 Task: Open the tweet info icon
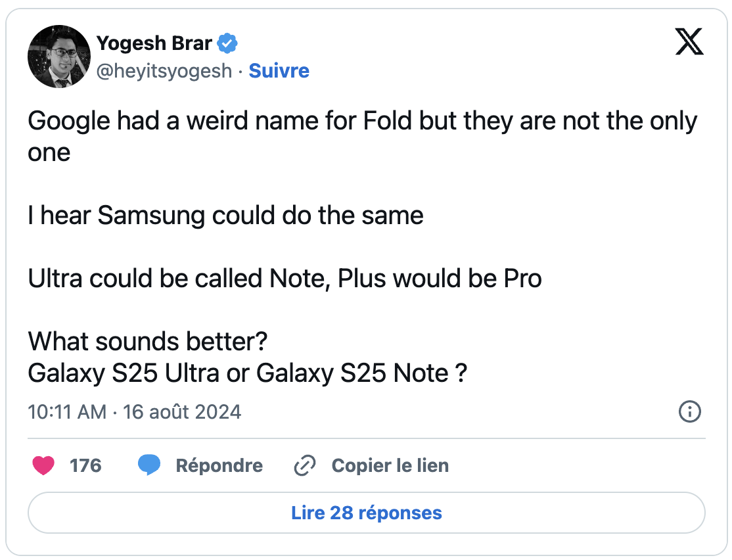click(689, 411)
